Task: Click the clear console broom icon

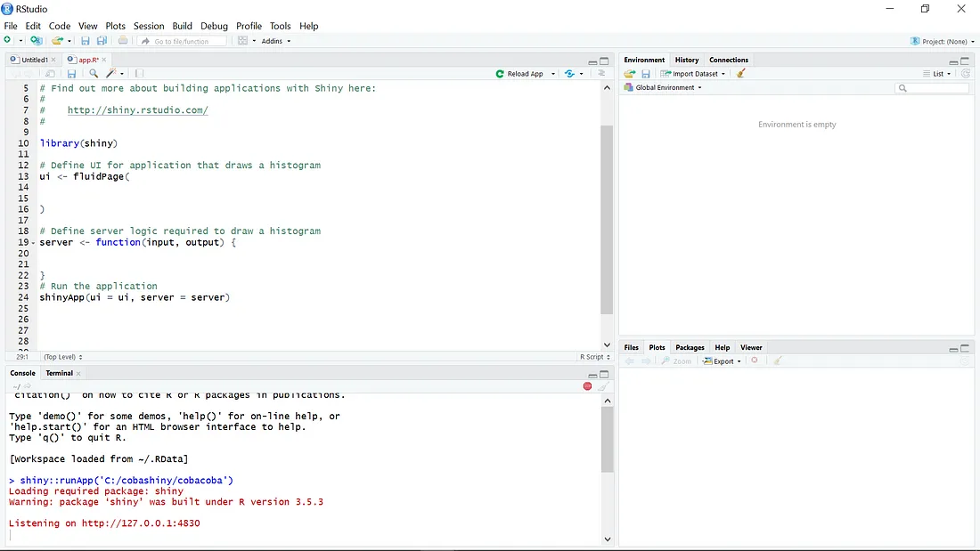Action: pos(603,386)
